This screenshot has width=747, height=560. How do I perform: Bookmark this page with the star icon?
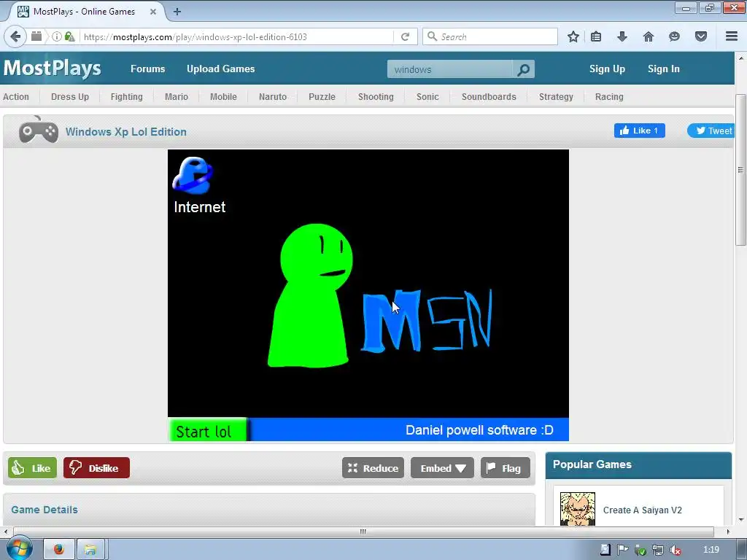coord(573,36)
